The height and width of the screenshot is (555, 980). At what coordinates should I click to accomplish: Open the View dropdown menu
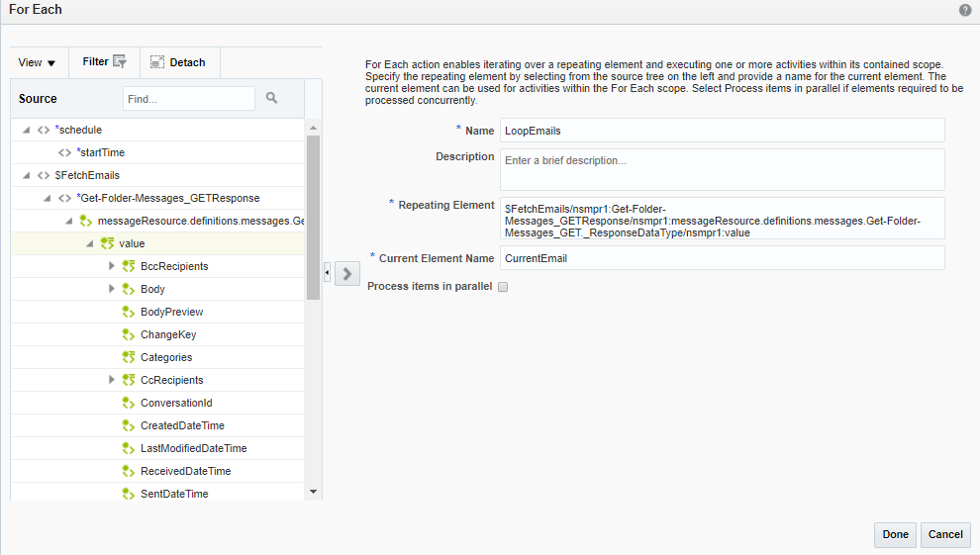point(38,62)
